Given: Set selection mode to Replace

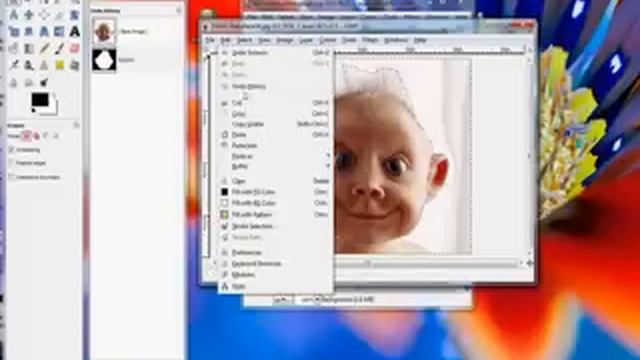Looking at the screenshot, I should (x=27, y=136).
